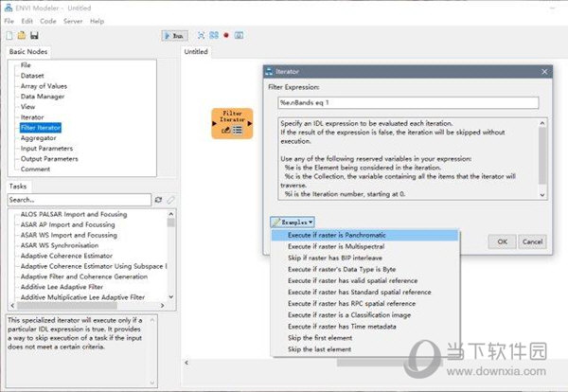The image size is (568, 392).
Task: Click list icon on Filter Iterator node
Action: pyautogui.click(x=238, y=130)
